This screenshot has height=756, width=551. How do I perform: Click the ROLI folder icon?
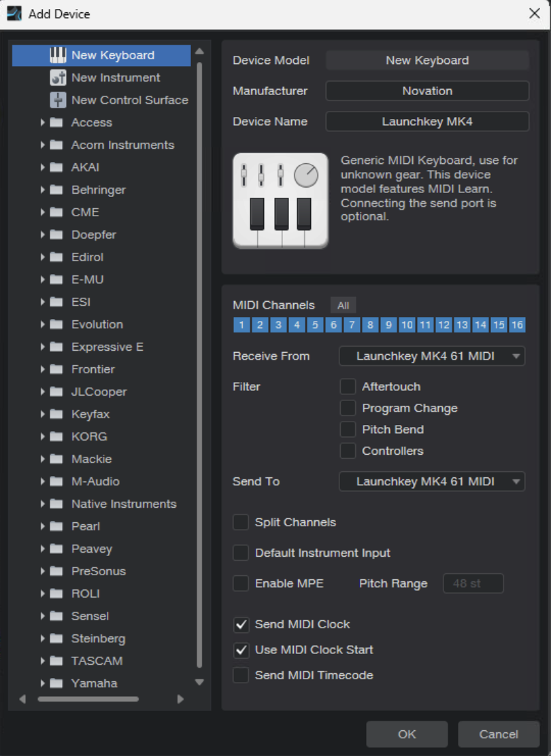(56, 594)
